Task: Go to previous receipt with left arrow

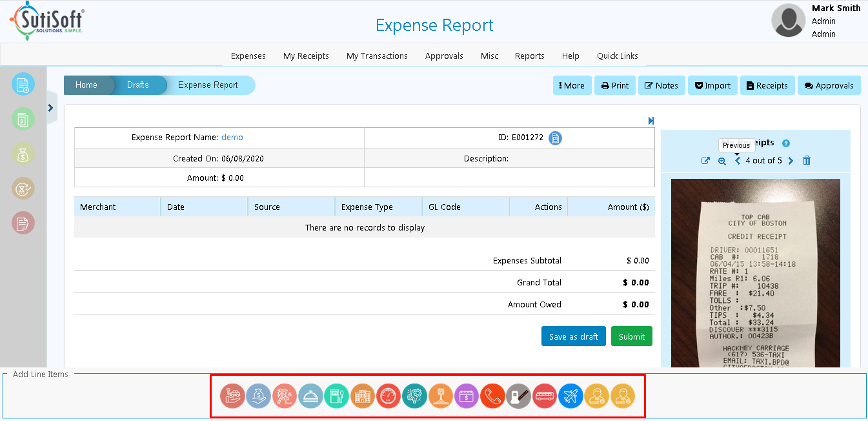Action: click(737, 160)
